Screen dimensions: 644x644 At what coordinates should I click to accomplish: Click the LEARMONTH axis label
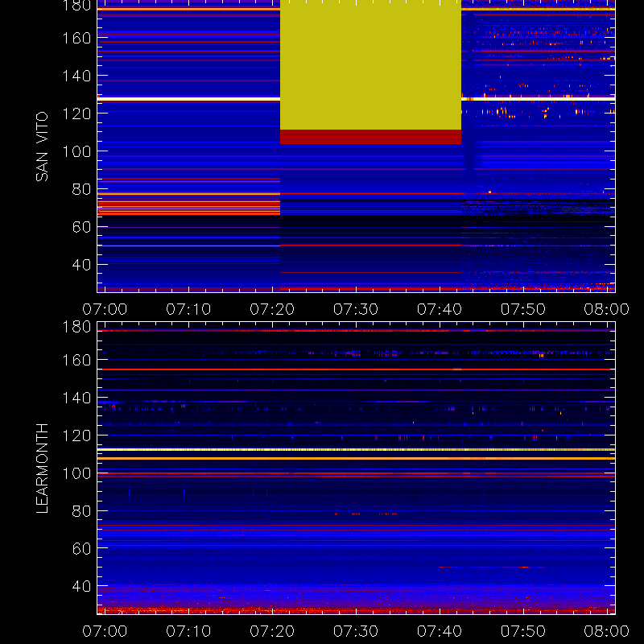click(x=42, y=469)
